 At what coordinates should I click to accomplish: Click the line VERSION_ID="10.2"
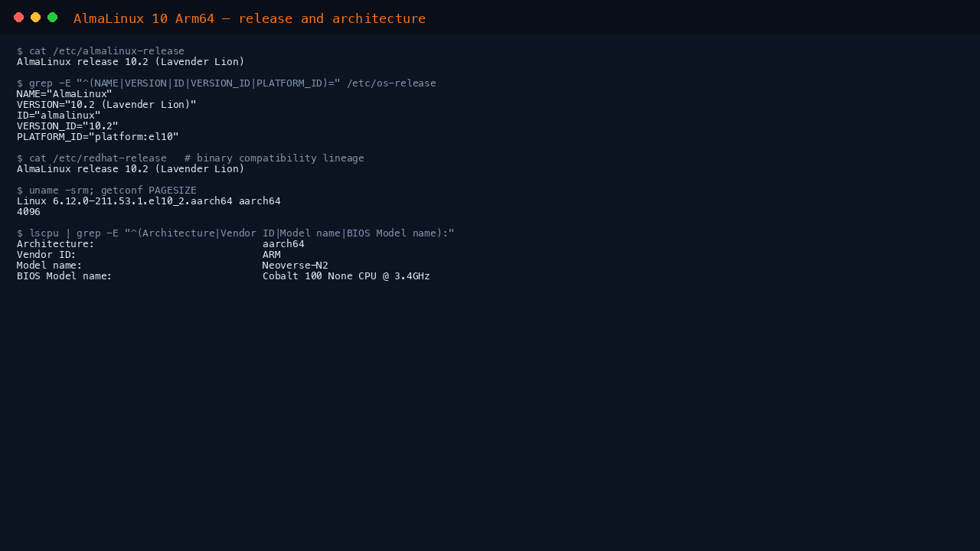pos(67,126)
